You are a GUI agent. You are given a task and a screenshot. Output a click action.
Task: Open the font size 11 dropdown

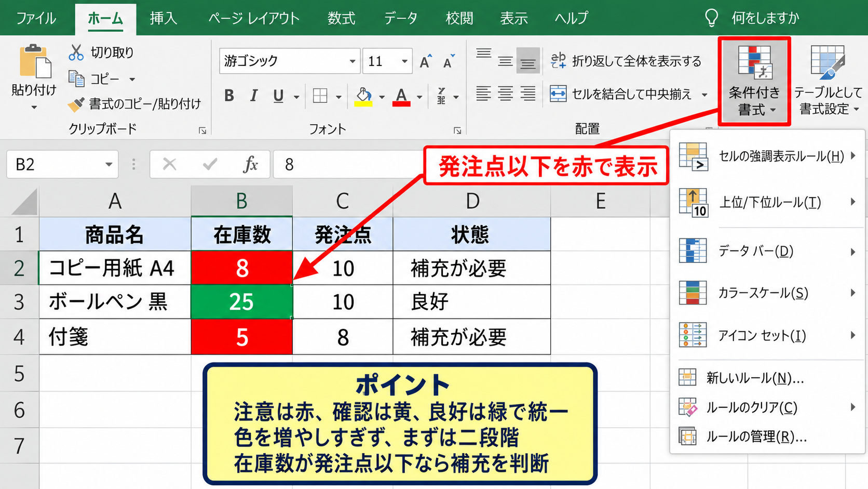[404, 61]
